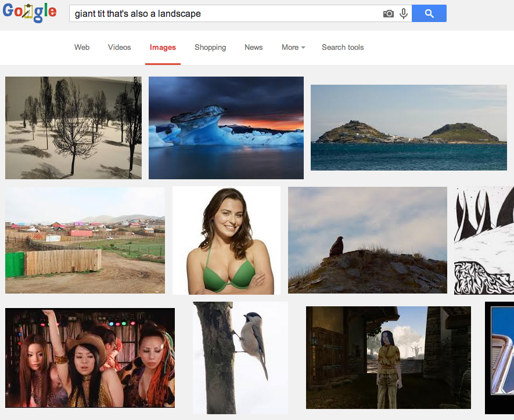This screenshot has width=514, height=420.
Task: Expand the More dropdown menu
Action: tap(293, 48)
